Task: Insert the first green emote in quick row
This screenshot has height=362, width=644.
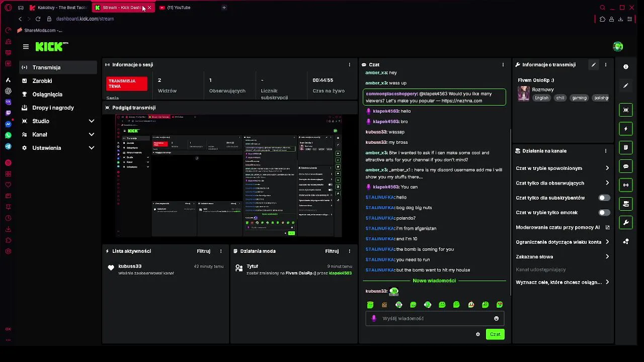Action: (370, 305)
